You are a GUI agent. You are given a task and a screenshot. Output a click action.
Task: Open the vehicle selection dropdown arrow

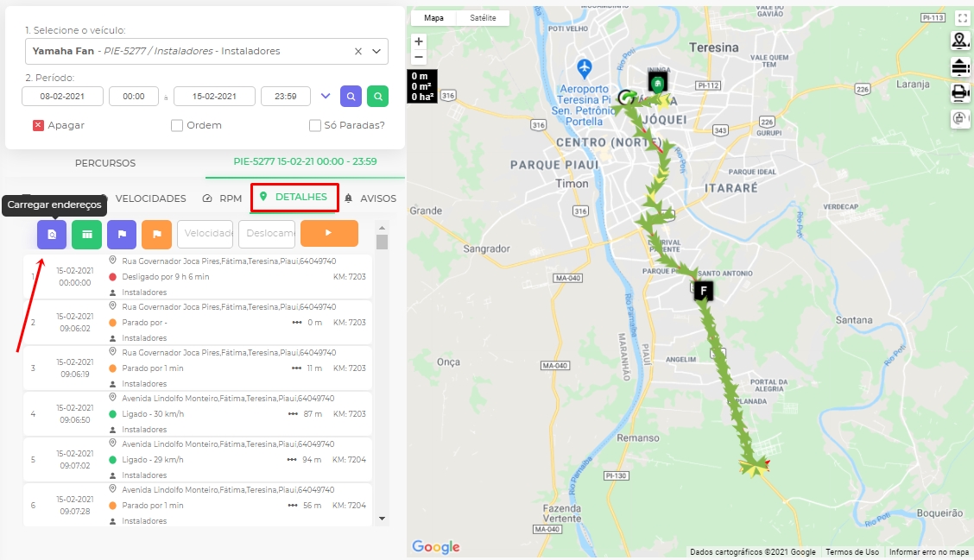click(376, 52)
